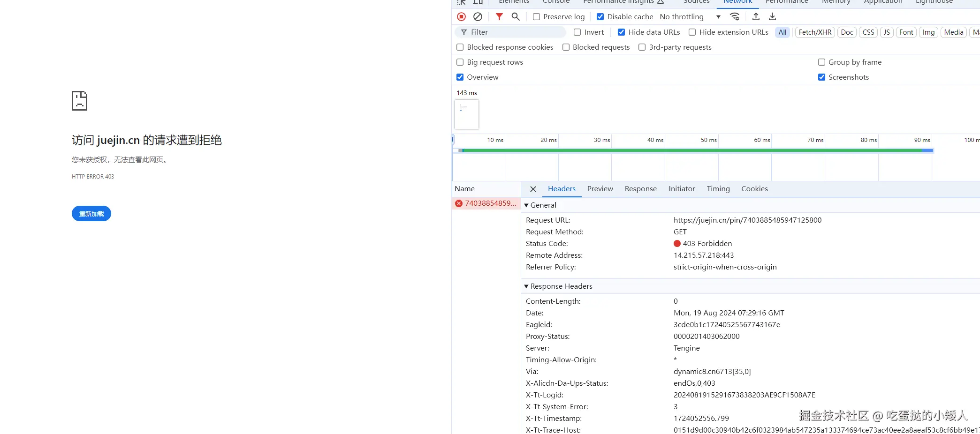Open the Response tab
The height and width of the screenshot is (434, 980).
[x=640, y=189]
